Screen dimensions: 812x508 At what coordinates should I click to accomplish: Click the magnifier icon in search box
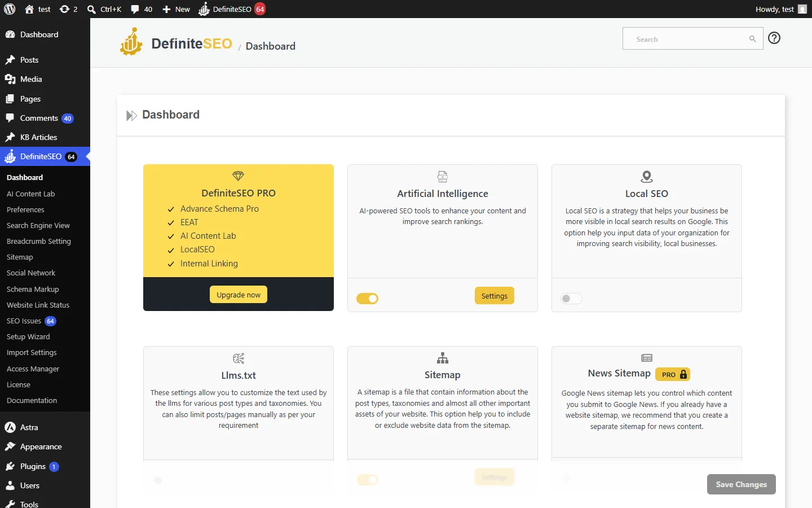click(x=752, y=39)
